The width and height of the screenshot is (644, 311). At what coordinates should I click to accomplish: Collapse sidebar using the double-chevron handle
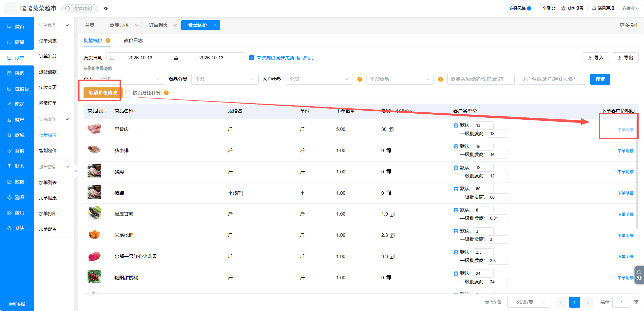[x=76, y=171]
